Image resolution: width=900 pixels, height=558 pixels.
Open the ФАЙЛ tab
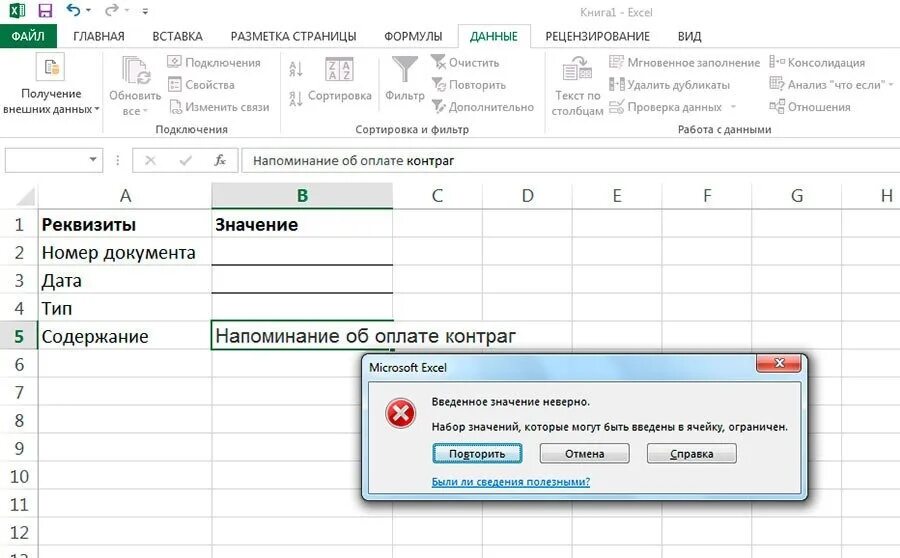pyautogui.click(x=28, y=36)
